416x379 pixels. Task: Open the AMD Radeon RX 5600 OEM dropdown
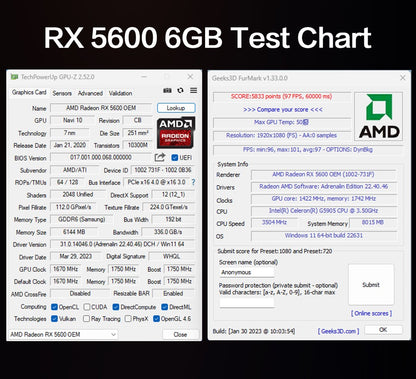coord(63,334)
